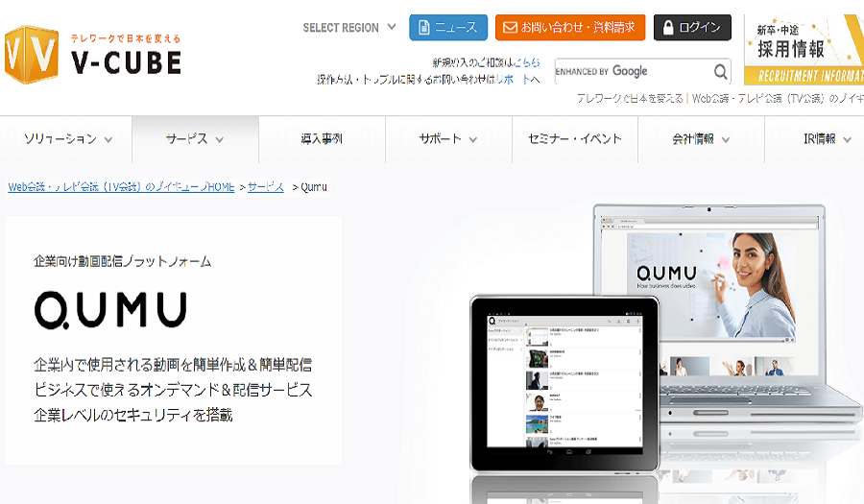
Task: Click the テレワークで日本を変える tagline
Action: [126, 38]
